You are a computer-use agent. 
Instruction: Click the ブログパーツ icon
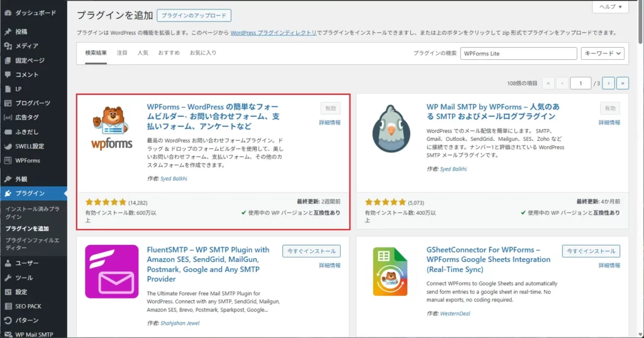tap(8, 103)
